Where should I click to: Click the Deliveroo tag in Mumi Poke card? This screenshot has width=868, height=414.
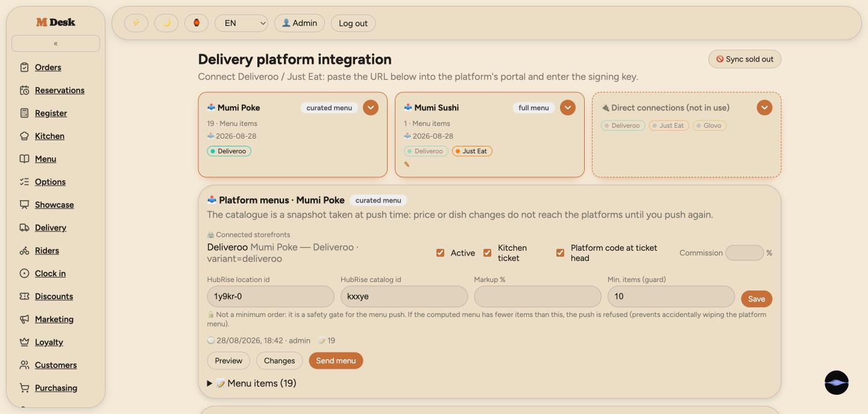click(x=229, y=151)
